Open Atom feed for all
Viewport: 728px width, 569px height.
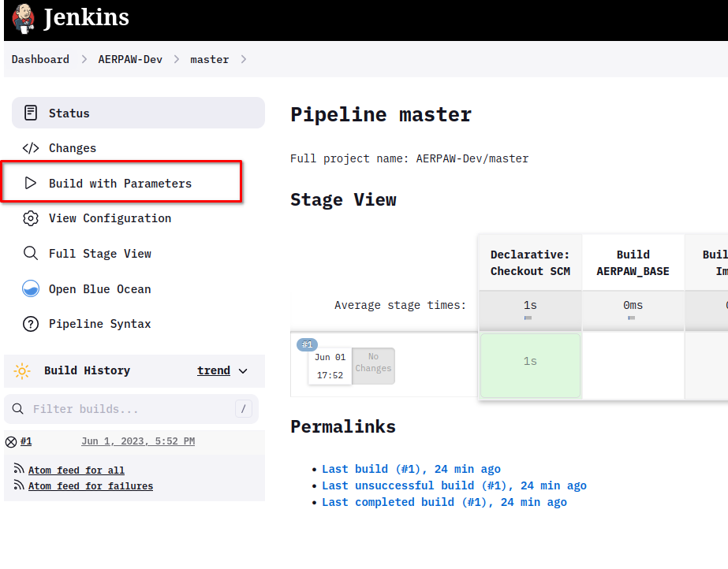[x=77, y=470]
